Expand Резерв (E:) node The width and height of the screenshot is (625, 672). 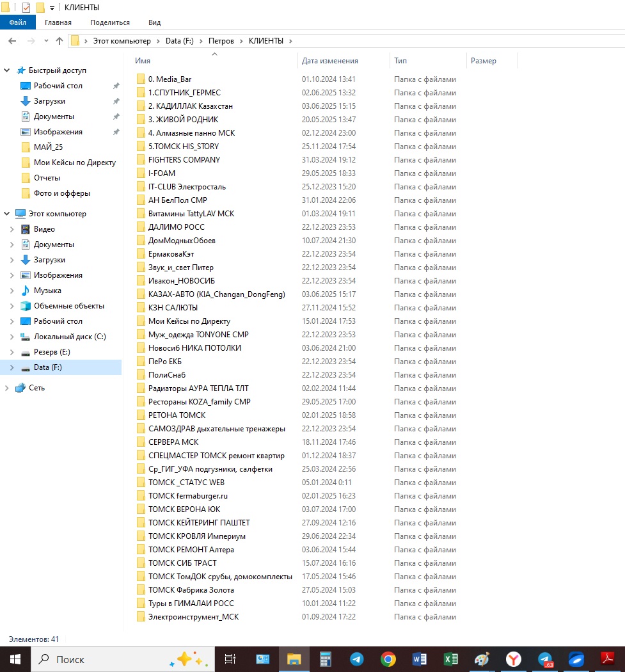pos(12,352)
